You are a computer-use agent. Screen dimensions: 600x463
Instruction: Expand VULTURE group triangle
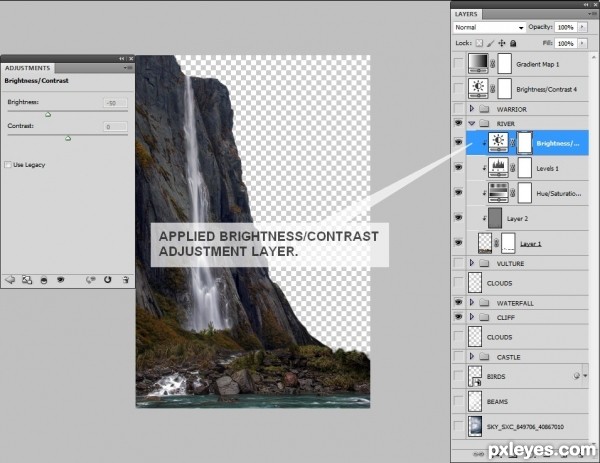point(472,263)
